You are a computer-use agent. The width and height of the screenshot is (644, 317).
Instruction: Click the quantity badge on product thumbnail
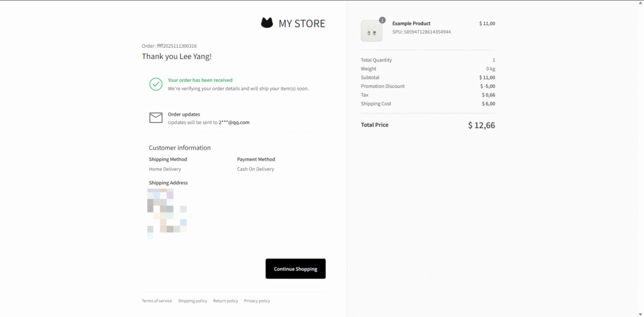click(x=382, y=20)
